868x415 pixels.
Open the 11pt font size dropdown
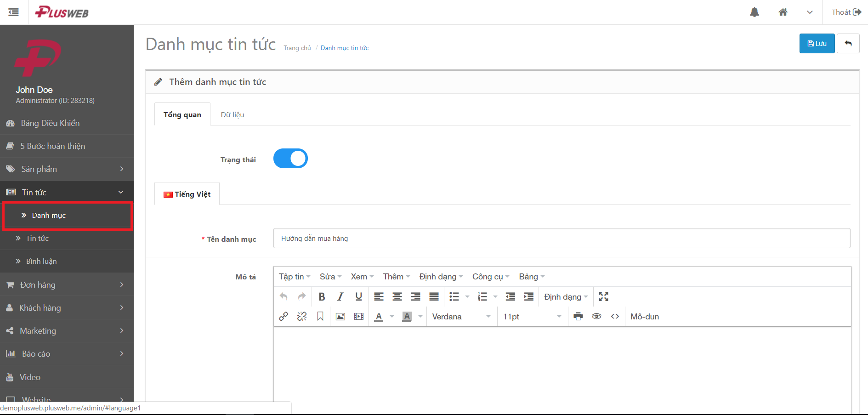(x=532, y=317)
